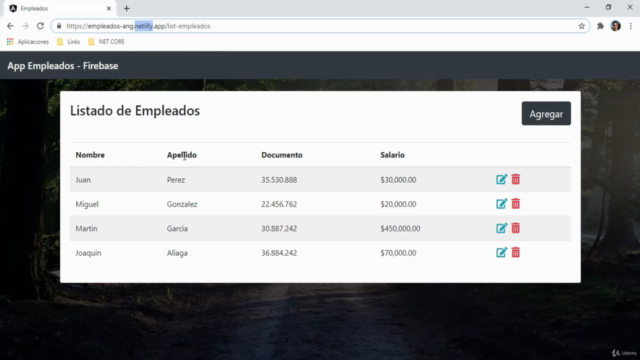Click the surname cell 'Perez'
This screenshot has width=640, height=360.
coord(176,180)
